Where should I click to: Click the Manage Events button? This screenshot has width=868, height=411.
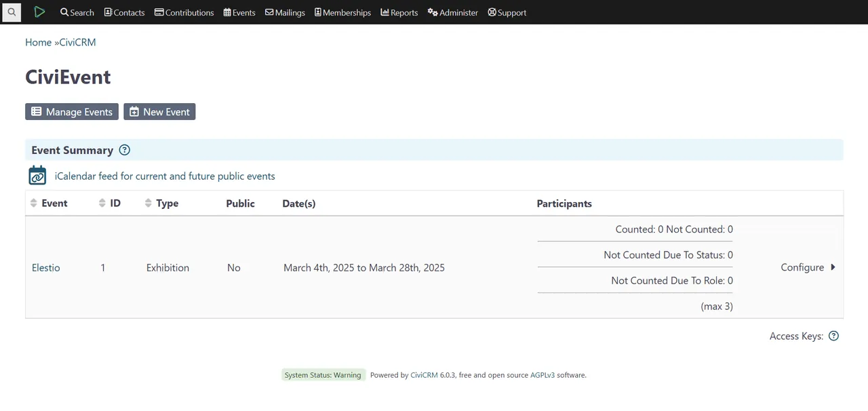pyautogui.click(x=72, y=112)
